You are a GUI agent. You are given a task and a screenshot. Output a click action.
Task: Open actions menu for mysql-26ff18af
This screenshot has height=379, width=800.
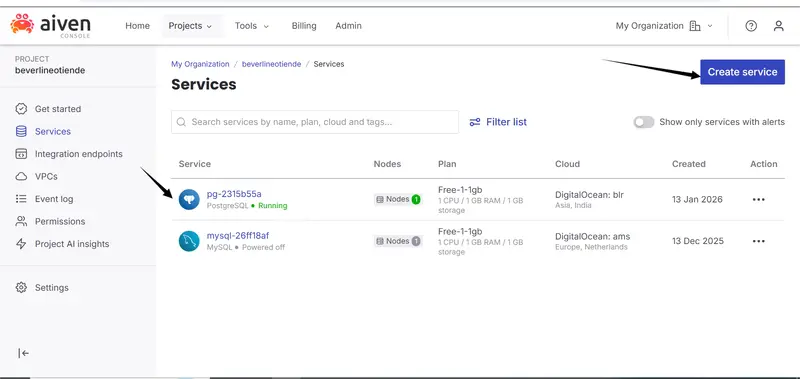tap(759, 241)
